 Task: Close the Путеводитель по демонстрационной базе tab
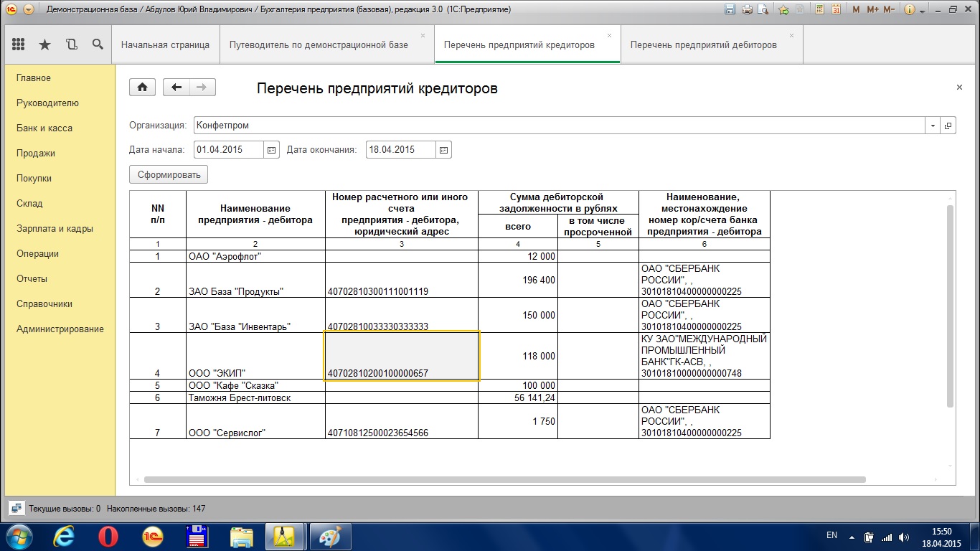[423, 36]
